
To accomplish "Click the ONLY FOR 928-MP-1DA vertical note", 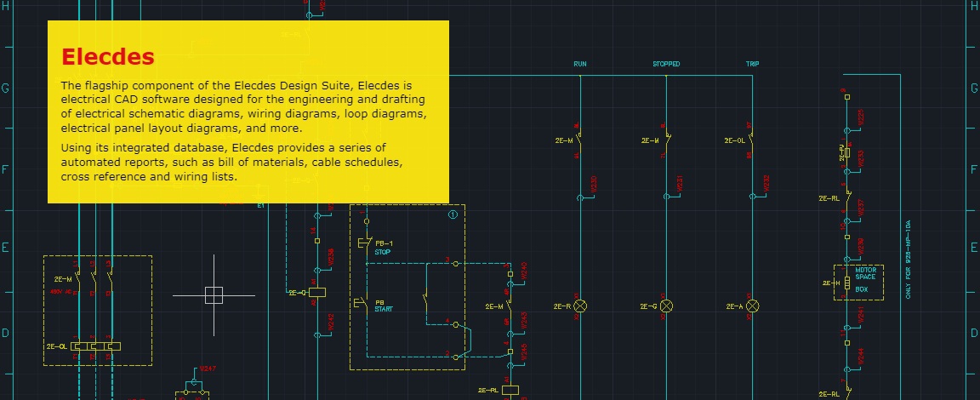I will [x=909, y=260].
